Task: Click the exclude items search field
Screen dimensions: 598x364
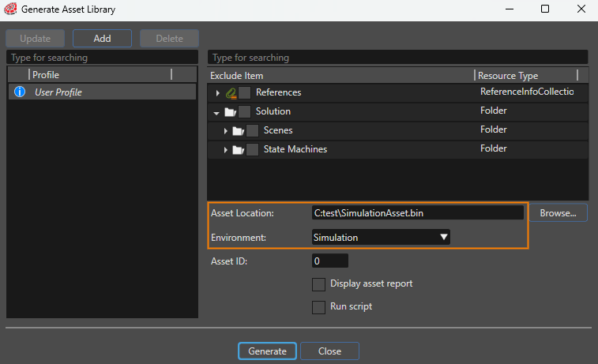Action: pos(398,58)
